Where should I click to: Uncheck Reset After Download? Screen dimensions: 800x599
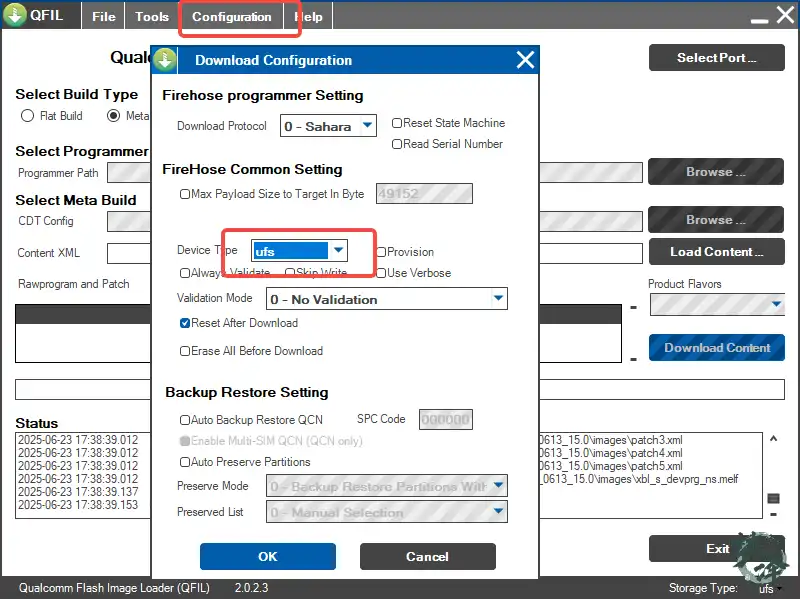(185, 323)
